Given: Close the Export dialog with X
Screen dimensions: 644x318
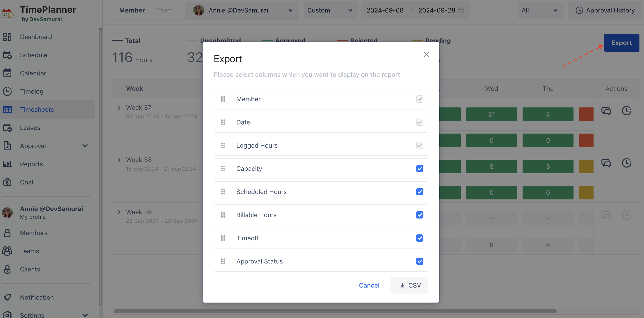Looking at the screenshot, I should tap(427, 55).
